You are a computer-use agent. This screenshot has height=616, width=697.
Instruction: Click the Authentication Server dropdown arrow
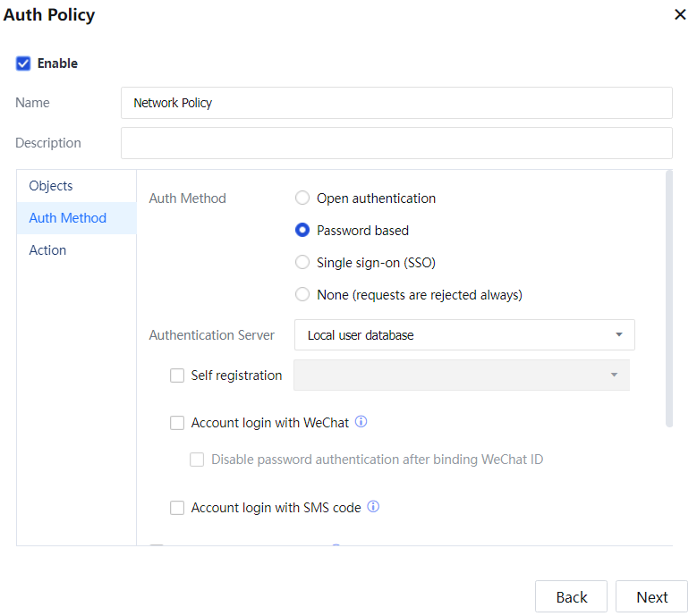[x=618, y=335]
